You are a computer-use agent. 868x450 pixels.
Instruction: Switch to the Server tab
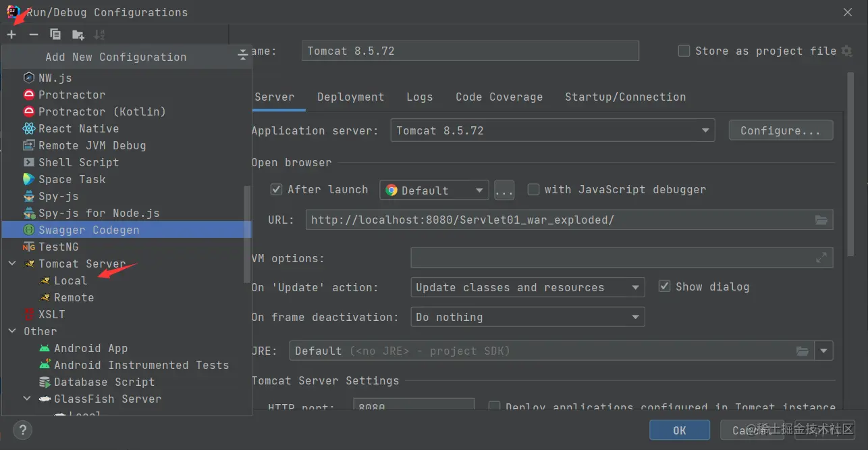(274, 97)
